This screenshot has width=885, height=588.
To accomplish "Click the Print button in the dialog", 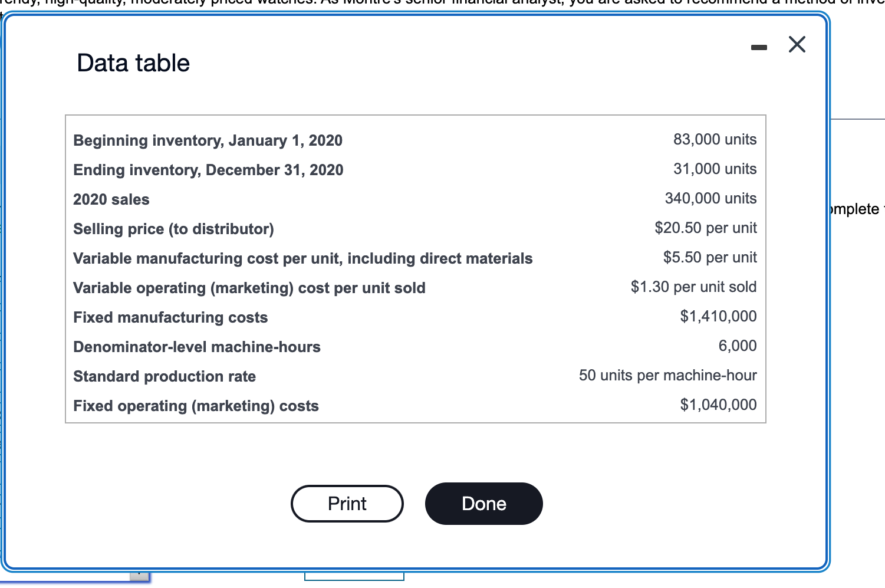I will 347,503.
